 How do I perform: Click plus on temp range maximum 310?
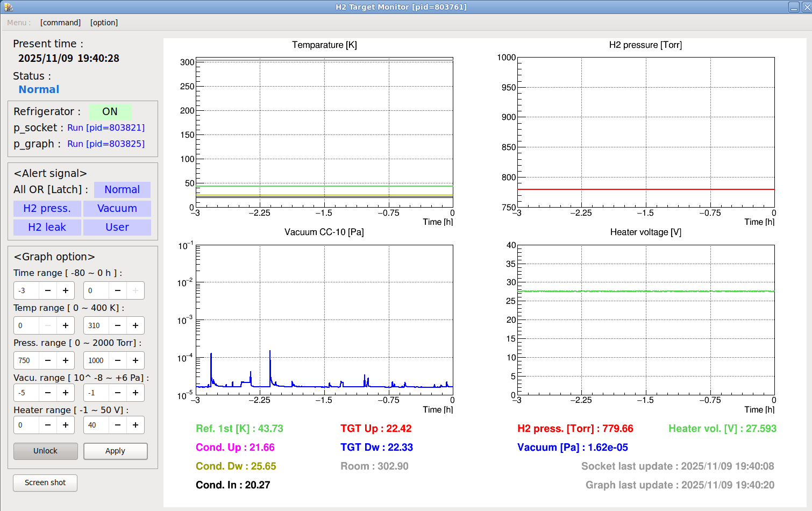(136, 325)
